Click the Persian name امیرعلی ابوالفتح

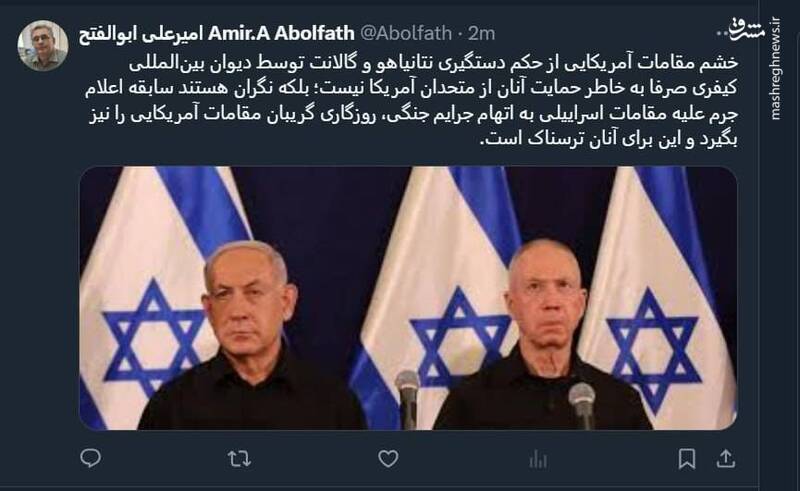pos(141,34)
